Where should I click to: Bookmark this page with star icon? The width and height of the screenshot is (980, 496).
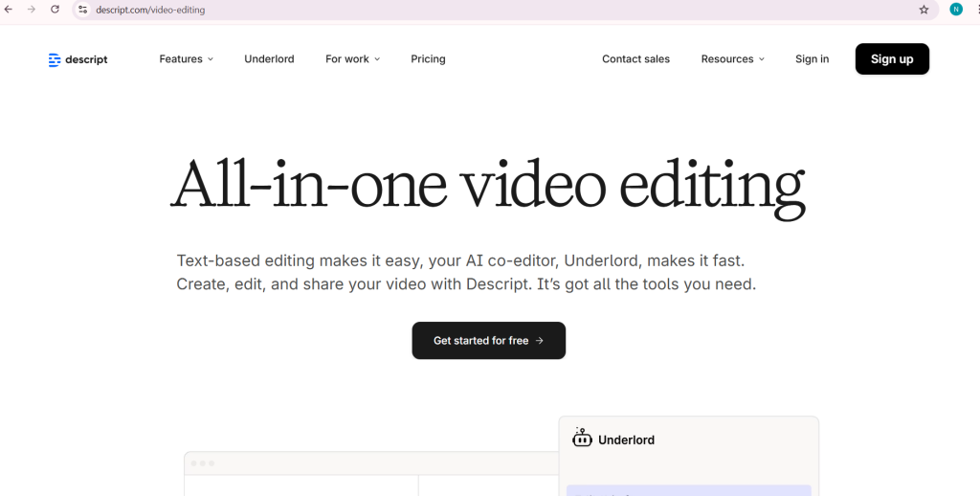click(924, 10)
